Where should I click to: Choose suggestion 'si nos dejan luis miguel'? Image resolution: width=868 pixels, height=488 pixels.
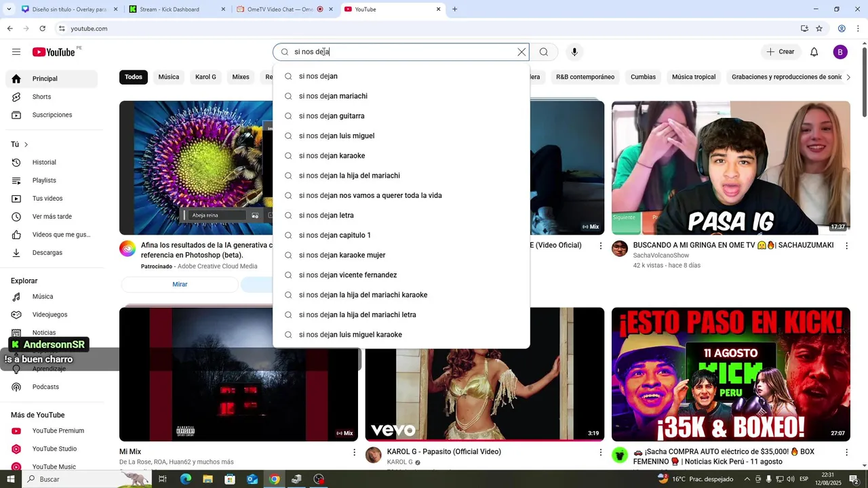[401, 136]
